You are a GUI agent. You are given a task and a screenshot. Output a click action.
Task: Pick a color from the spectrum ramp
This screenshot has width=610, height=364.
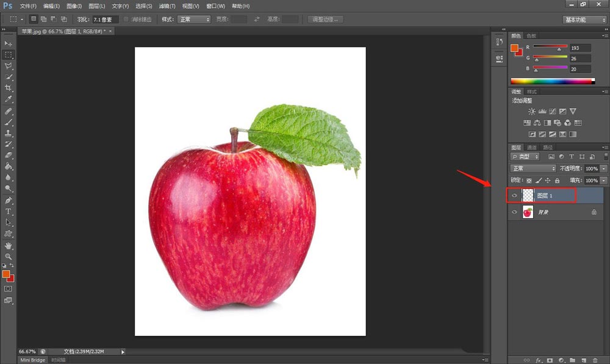click(x=553, y=81)
